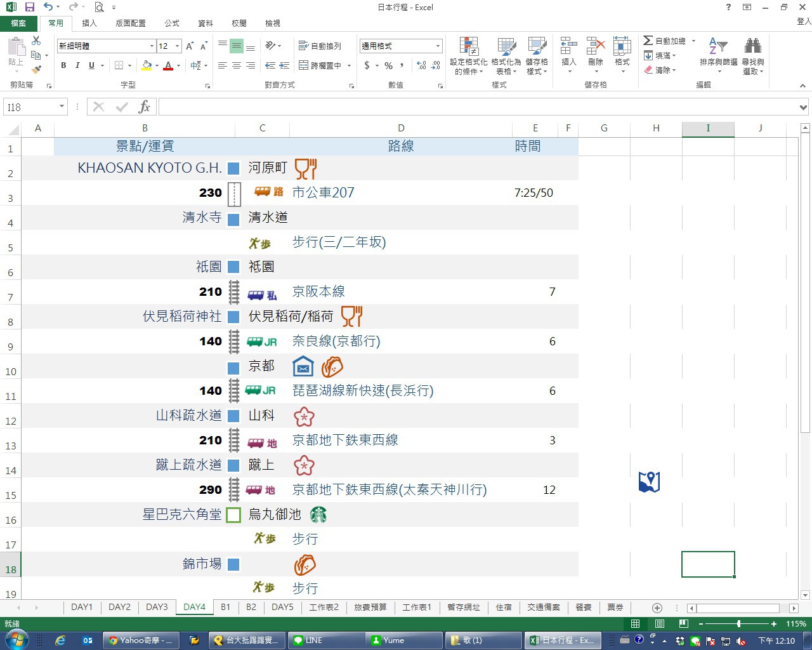
Task: Click the Delete cells (刪除) icon
Action: point(596,46)
